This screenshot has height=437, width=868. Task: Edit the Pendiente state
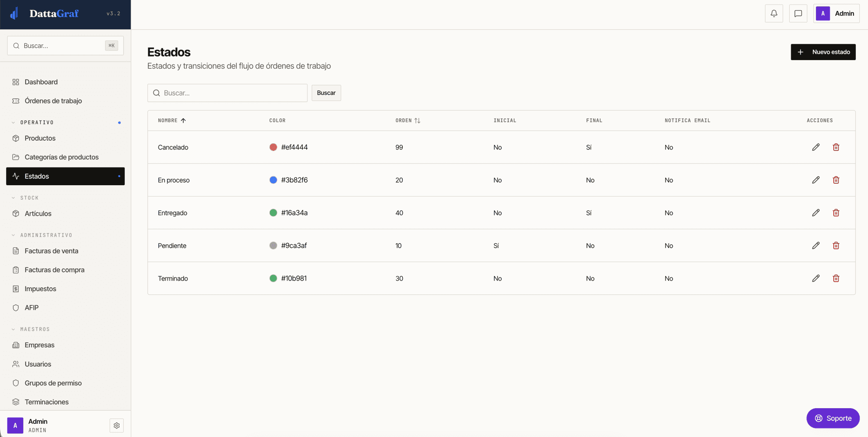click(816, 246)
